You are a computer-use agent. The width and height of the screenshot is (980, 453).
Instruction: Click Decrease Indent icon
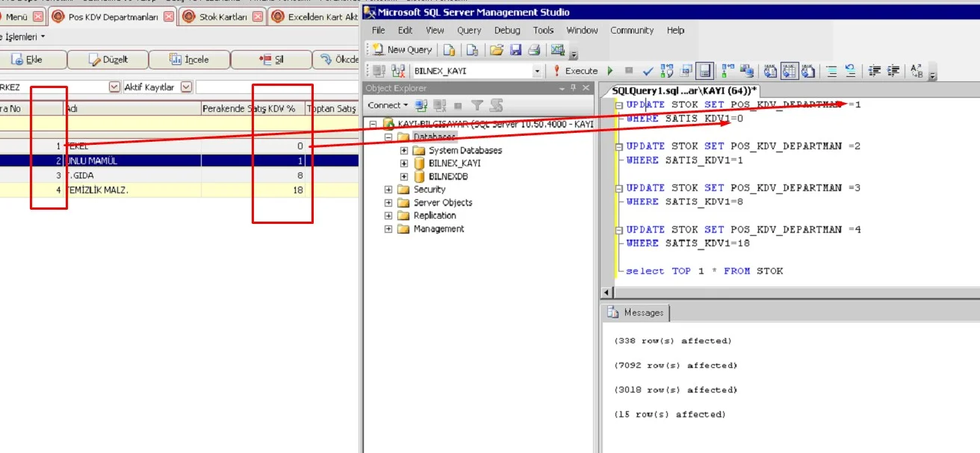coord(875,71)
